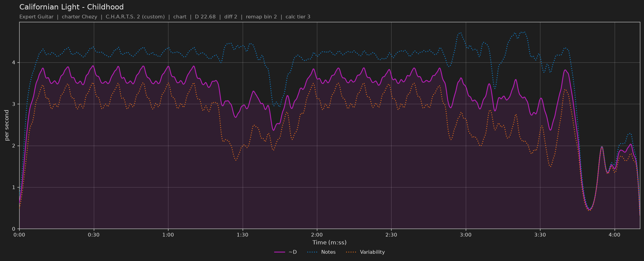644x261 pixels.
Task: Click the 'per second' y-axis label
Action: pos(7,125)
